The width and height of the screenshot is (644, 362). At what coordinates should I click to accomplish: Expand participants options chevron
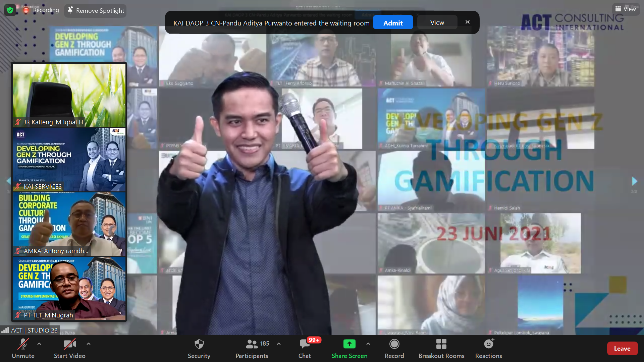pyautogui.click(x=279, y=344)
